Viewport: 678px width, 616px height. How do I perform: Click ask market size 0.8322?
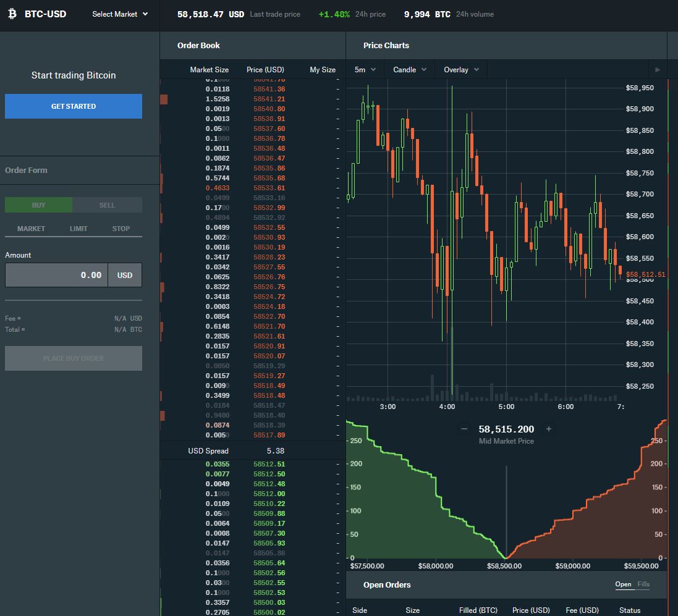click(218, 287)
